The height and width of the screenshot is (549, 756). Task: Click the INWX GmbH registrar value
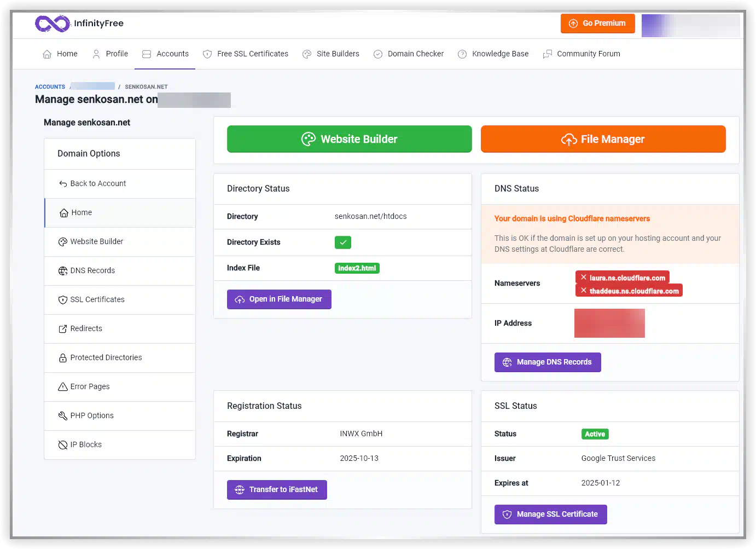361,434
